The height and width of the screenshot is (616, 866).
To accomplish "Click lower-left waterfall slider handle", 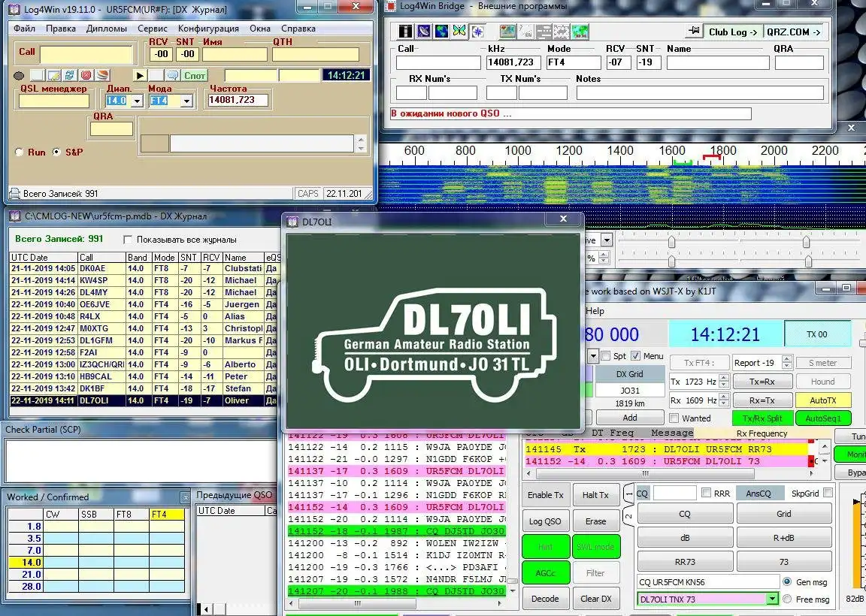I will click(x=671, y=261).
